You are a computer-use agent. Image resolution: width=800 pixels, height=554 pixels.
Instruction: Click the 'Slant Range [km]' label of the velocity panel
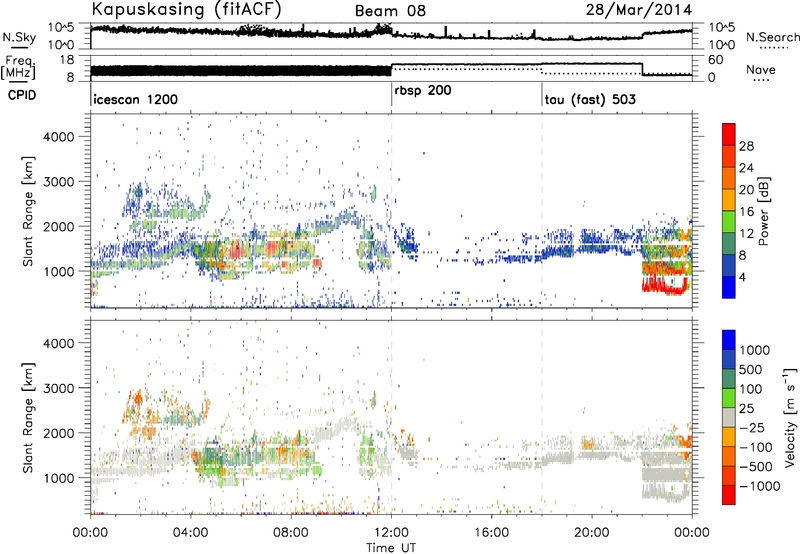pos(28,417)
